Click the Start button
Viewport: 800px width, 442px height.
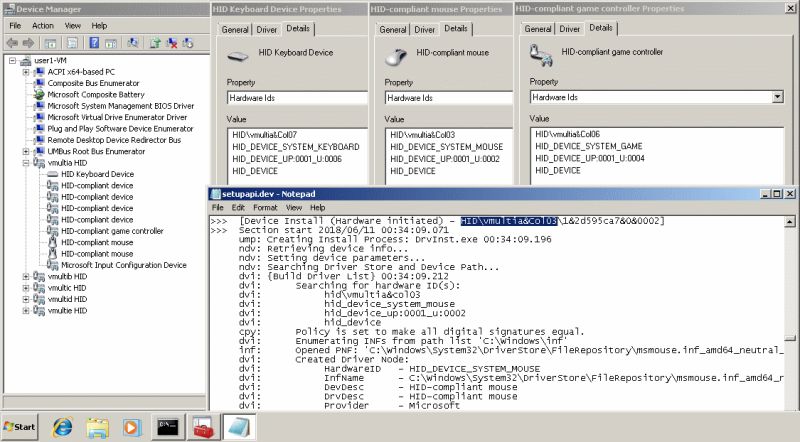pyautogui.click(x=19, y=427)
